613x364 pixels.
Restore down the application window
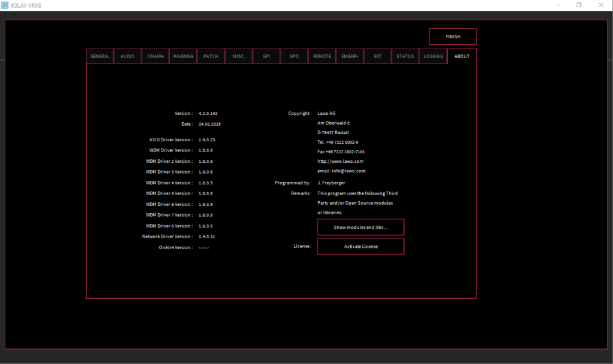pos(579,5)
